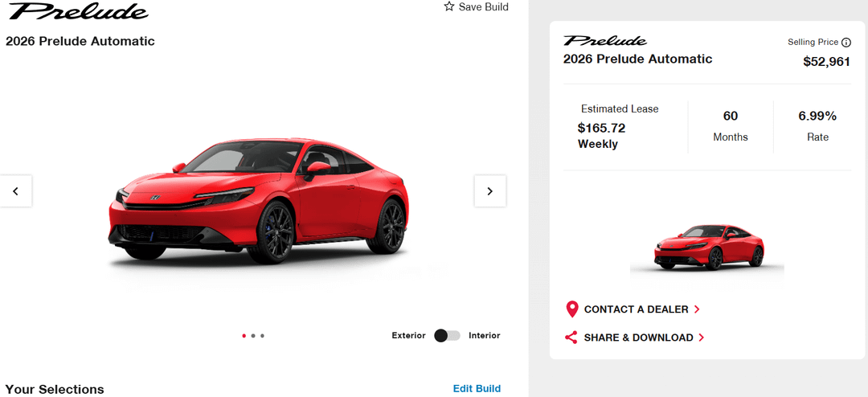Click the Contact a Dealer link text
Screen dimensions: 868x397
636,309
